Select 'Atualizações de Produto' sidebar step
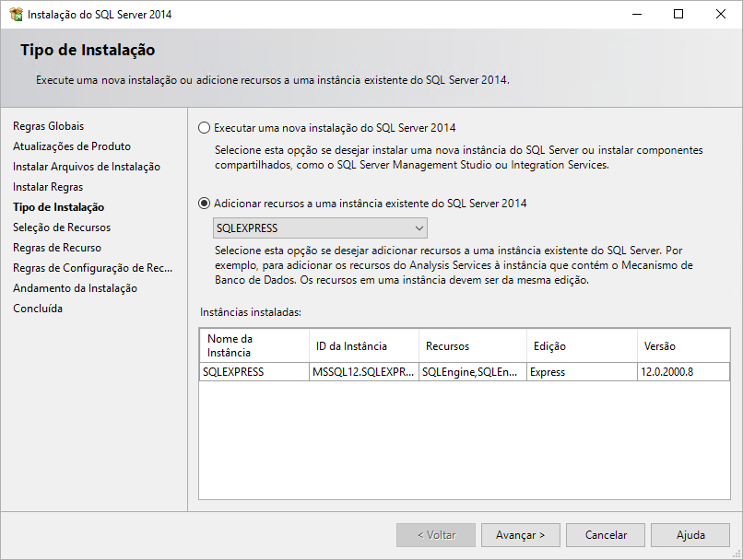The image size is (743, 560). [x=72, y=146]
